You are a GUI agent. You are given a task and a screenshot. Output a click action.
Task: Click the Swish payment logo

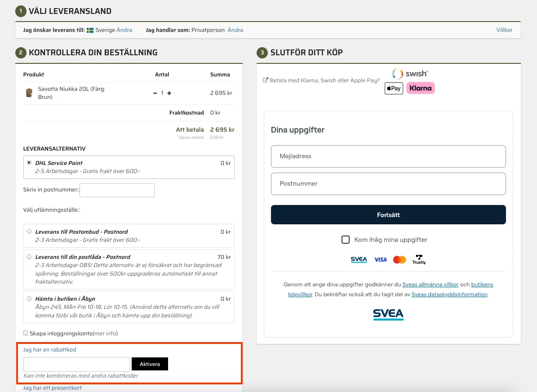tap(410, 74)
